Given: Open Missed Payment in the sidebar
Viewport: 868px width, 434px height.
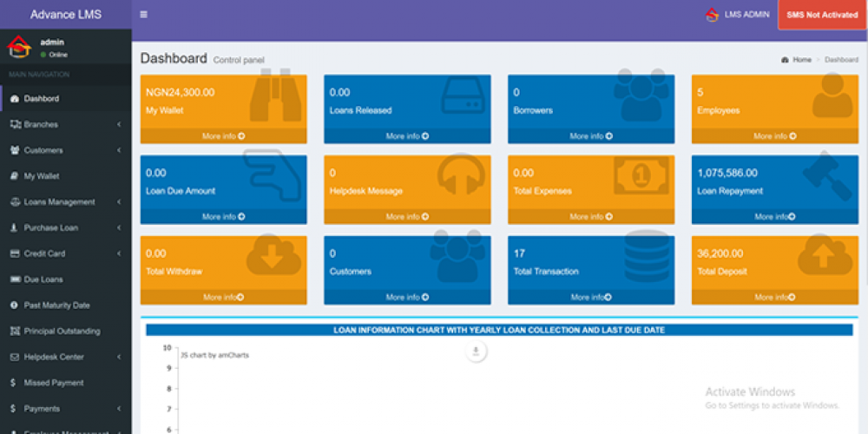Looking at the screenshot, I should pyautogui.click(x=54, y=383).
